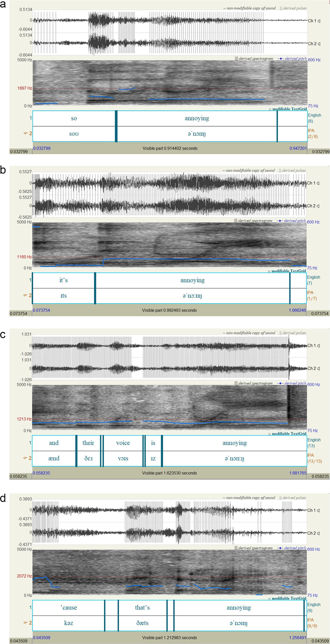This screenshot has height=644, width=330.
Task: Click the 'IPA (1/7)' tier label in panel b
Action: pos(312,295)
